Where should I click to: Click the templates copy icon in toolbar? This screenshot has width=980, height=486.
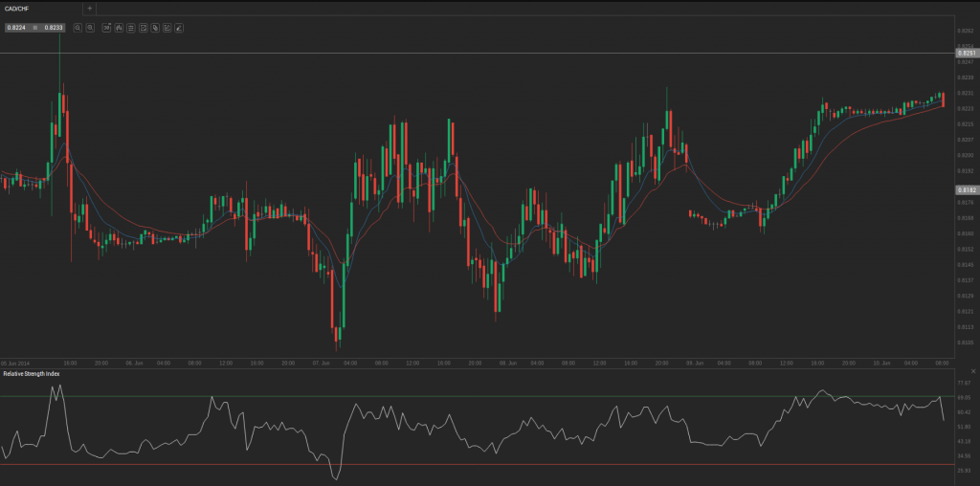click(155, 28)
